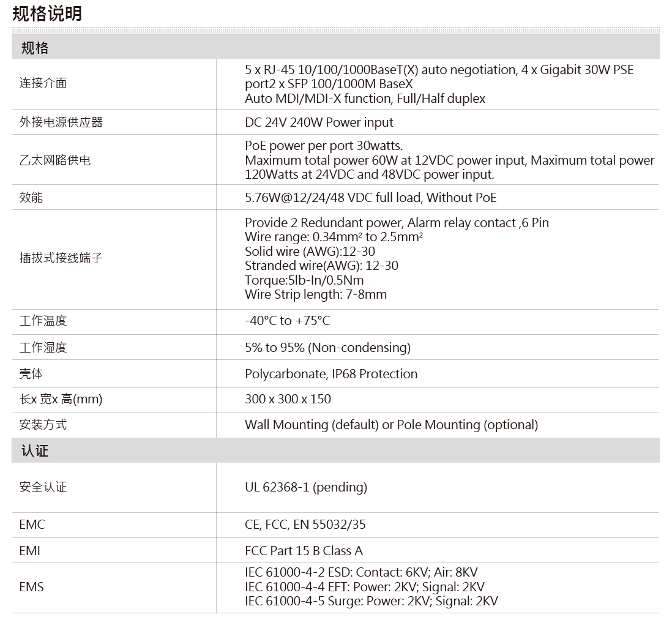
Task: Select the 插拔式接线端子 label
Action: pyautogui.click(x=61, y=258)
